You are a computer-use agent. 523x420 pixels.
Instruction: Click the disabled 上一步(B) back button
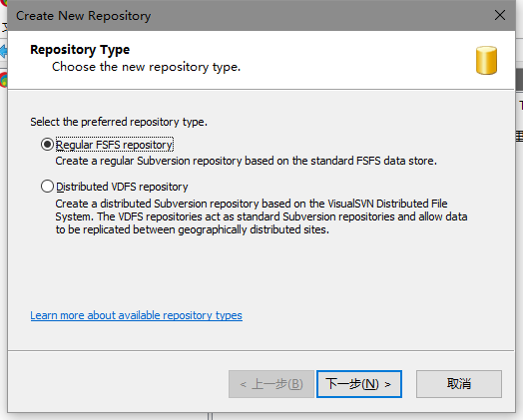pyautogui.click(x=271, y=384)
